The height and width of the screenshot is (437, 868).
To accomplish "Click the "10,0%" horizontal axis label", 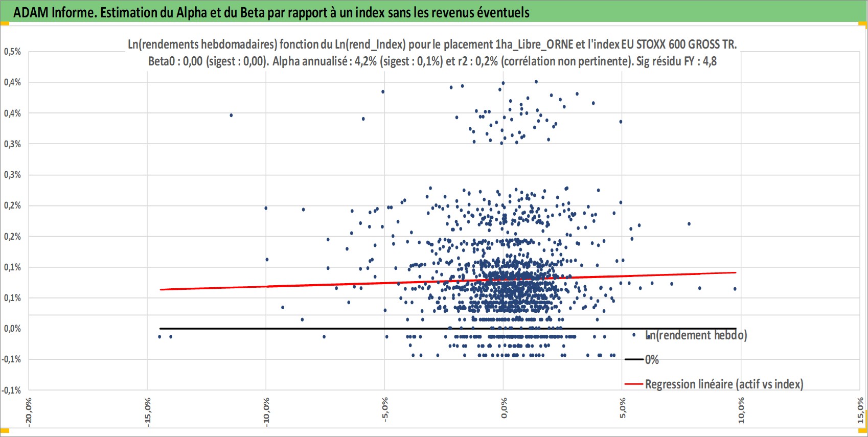I will [741, 410].
